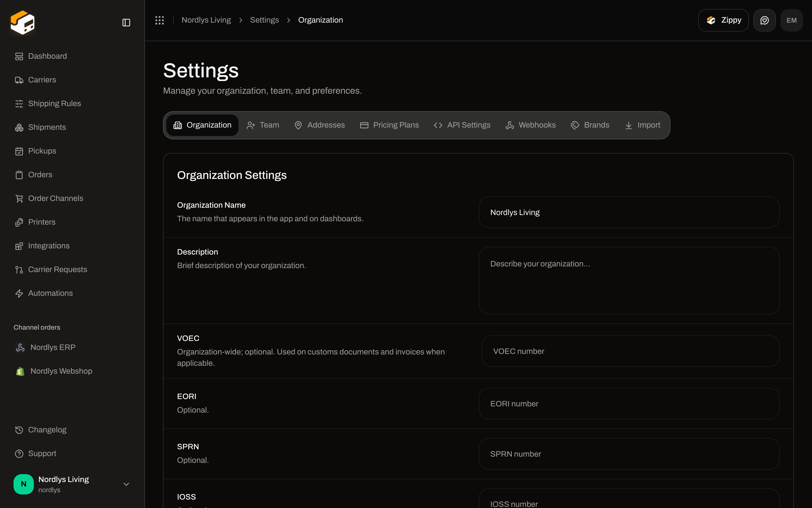Screen dimensions: 812x508
Task: Open the Changelog link
Action: point(72,430)
